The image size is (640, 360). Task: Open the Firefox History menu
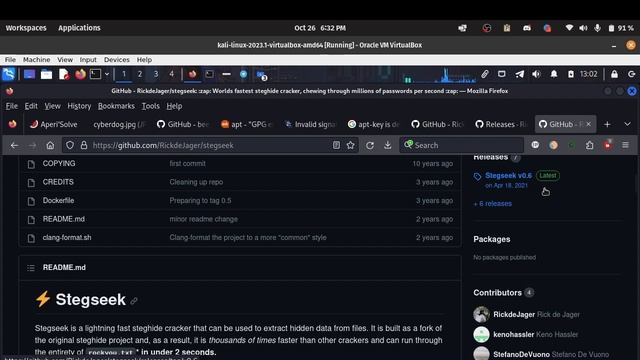tap(79, 106)
